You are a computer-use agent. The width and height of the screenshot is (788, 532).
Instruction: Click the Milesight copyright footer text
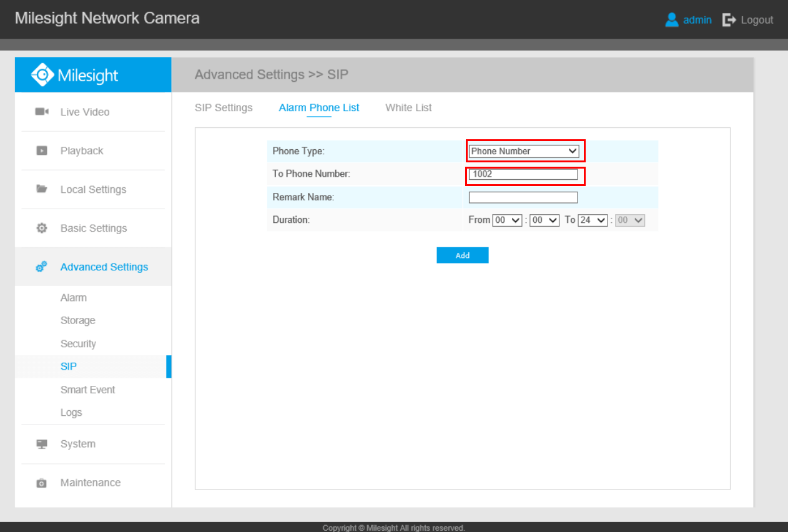(394, 528)
